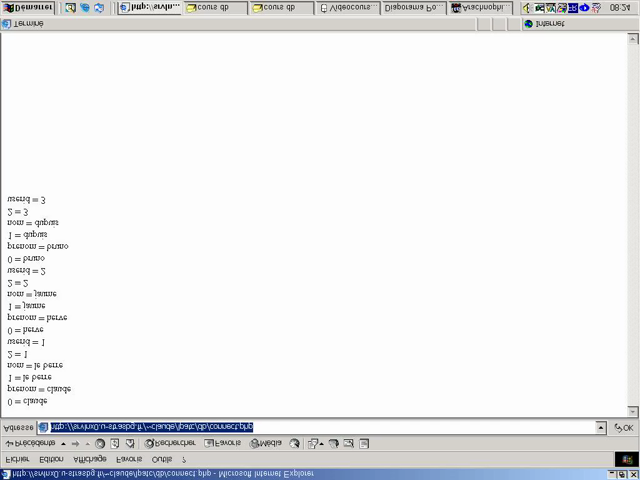This screenshot has height=480, width=640.
Task: Click the Démarrer start button
Action: (28, 8)
